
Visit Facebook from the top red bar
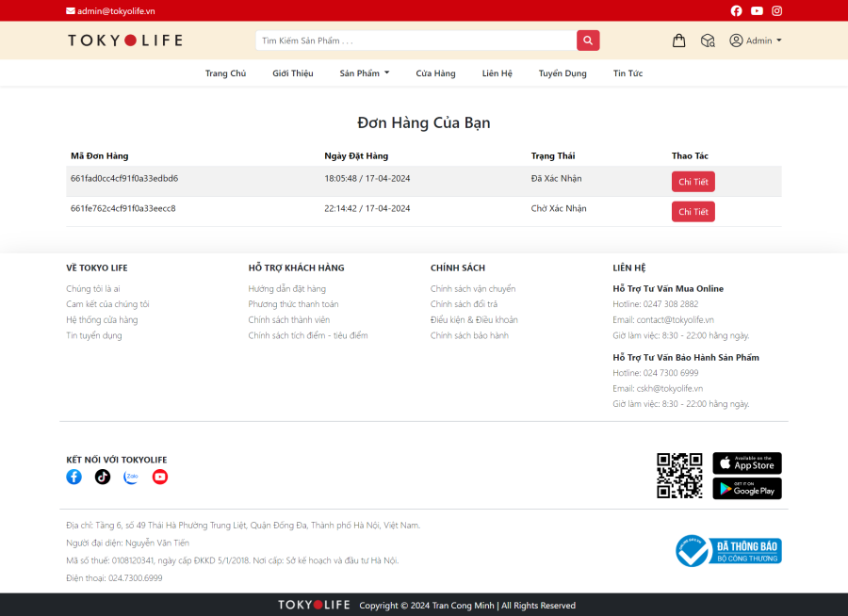(x=736, y=10)
